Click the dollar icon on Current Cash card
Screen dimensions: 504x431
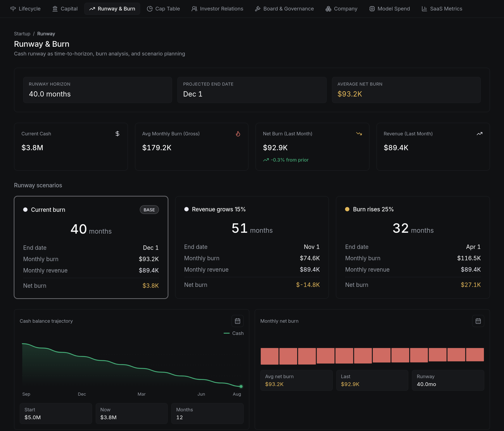(x=117, y=134)
